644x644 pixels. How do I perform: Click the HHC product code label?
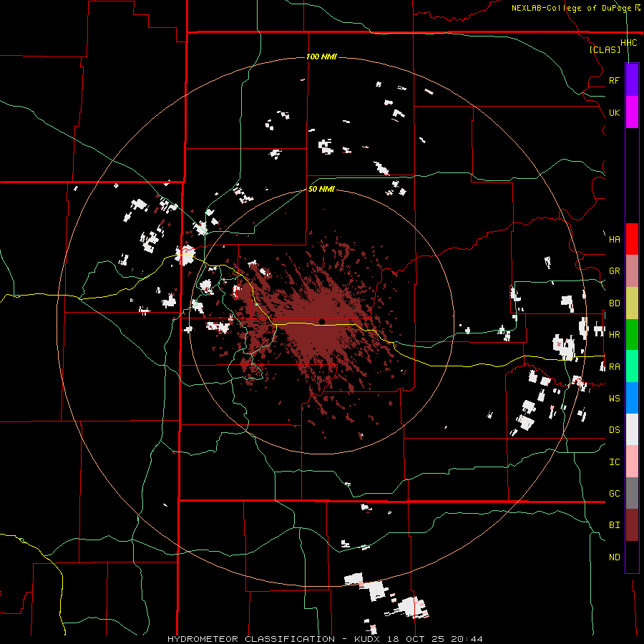click(x=628, y=43)
